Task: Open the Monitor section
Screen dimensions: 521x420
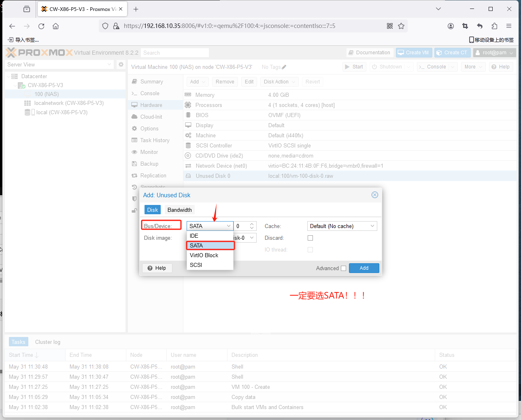Action: coord(155,152)
